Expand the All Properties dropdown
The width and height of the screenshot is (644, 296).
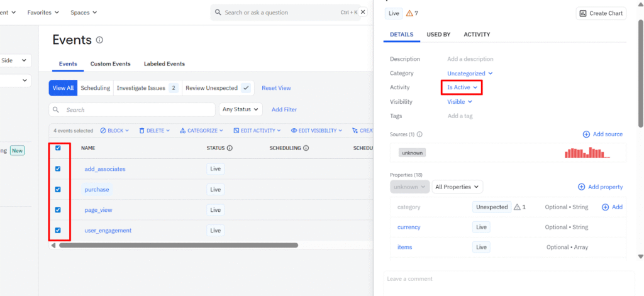(457, 187)
